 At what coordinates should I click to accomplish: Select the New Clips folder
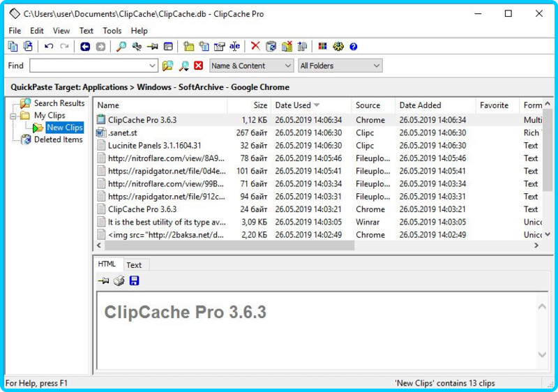pyautogui.click(x=65, y=128)
